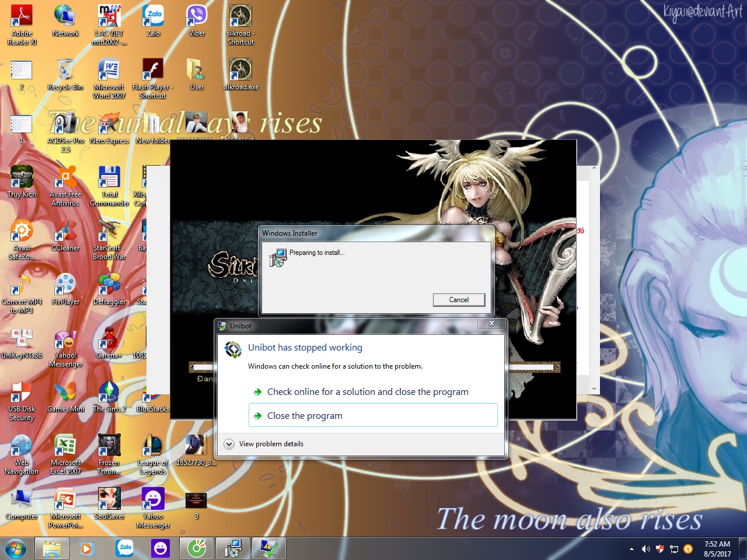Screen dimensions: 747x560
Task: Open Games Mini desktop icon
Action: [65, 396]
